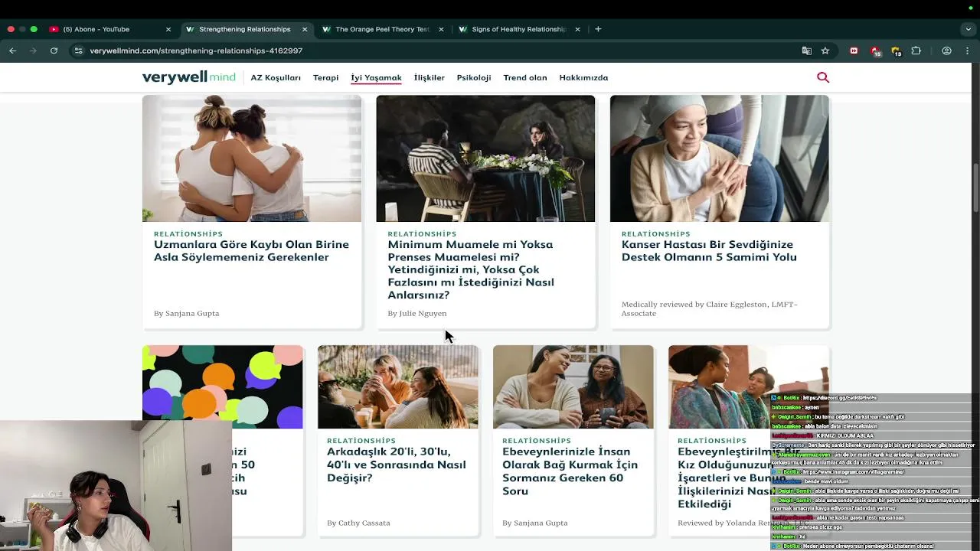Click author name 'By Sanjana Gupta' on grief article
Image resolution: width=980 pixels, height=551 pixels.
tap(187, 313)
